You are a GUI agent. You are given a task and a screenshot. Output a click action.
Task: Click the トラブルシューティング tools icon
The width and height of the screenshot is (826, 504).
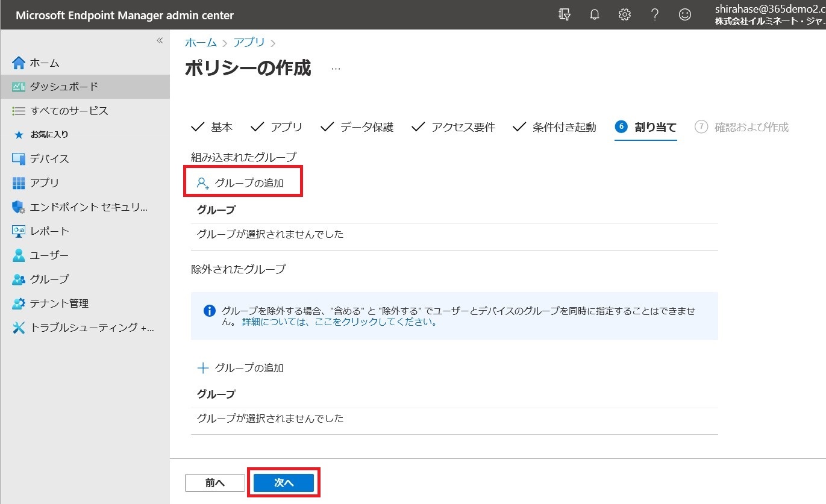[19, 328]
